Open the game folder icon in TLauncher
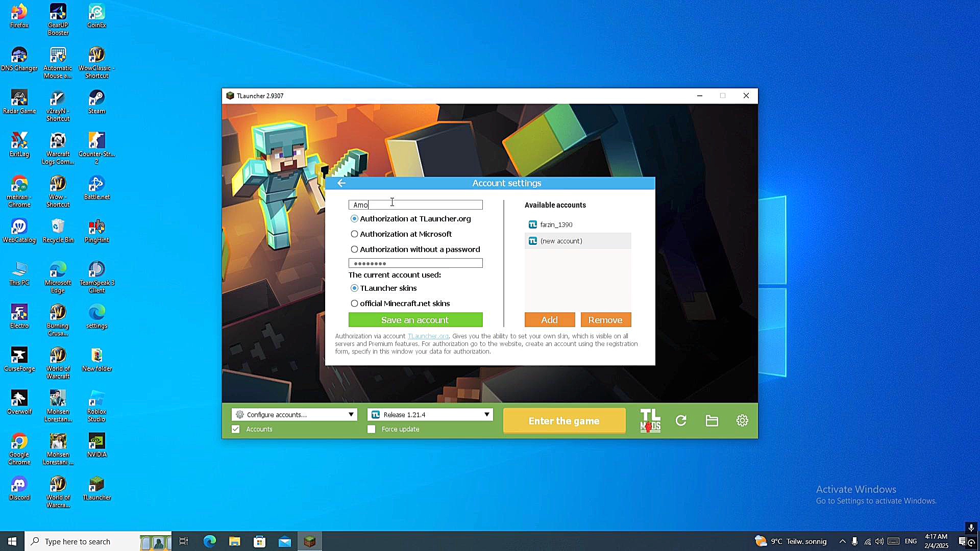This screenshot has width=980, height=551. point(712,421)
